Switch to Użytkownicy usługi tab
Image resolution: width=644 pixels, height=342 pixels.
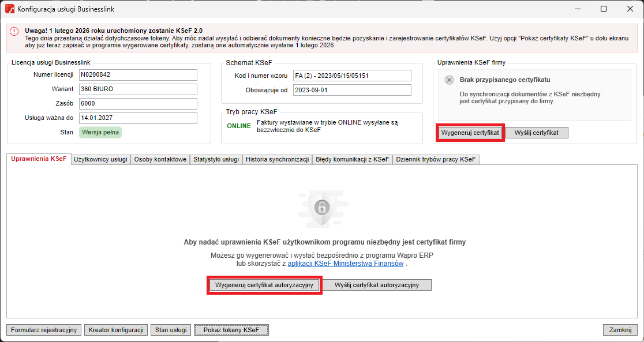coord(100,160)
